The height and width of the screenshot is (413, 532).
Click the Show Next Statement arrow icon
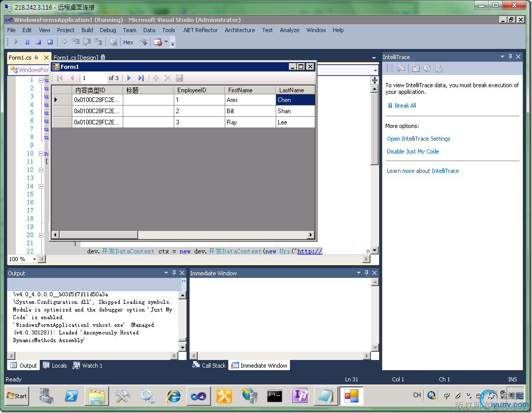(65, 42)
